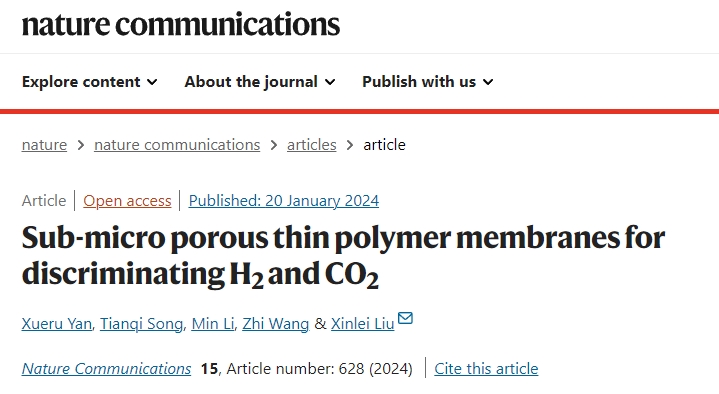719x394 pixels.
Task: Click Published: 20 January 2024 link
Action: [284, 201]
